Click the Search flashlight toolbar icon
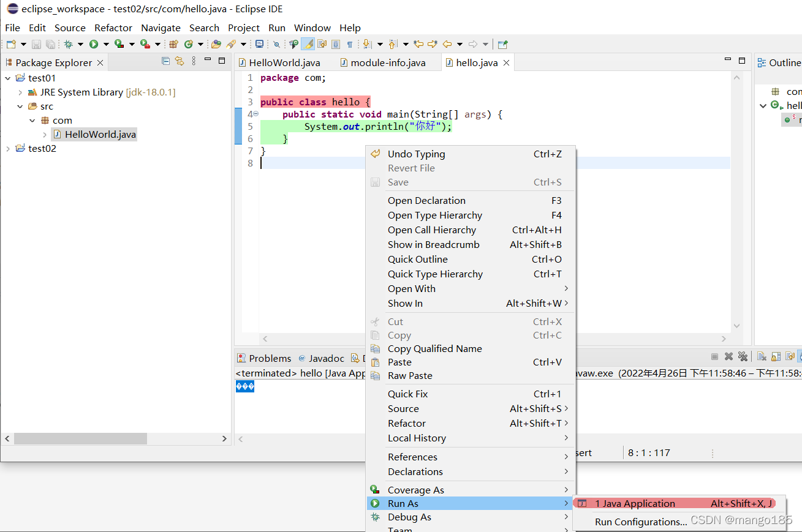Image resolution: width=802 pixels, height=532 pixels. [x=231, y=44]
